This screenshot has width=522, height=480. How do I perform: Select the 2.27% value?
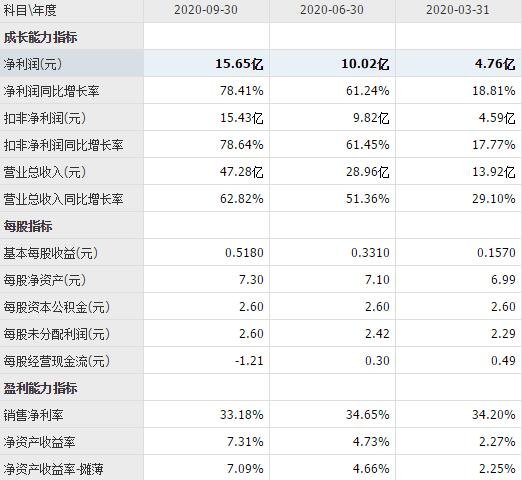[x=497, y=442]
